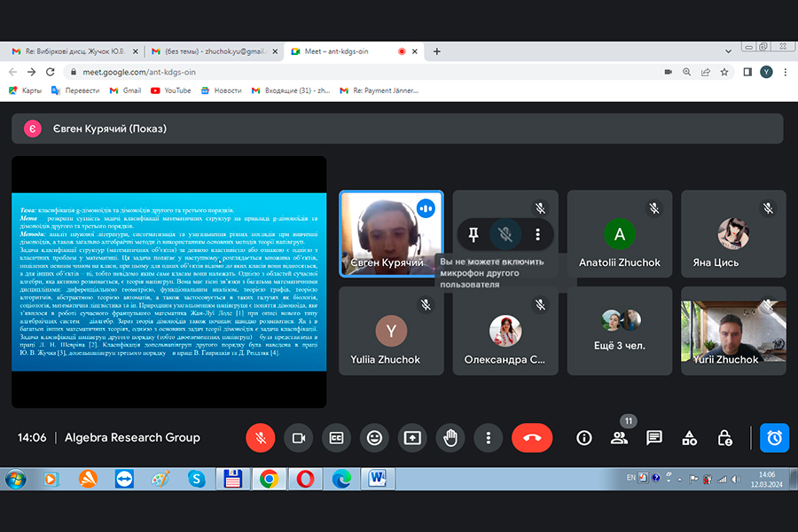Open meeting details info icon
Screen dimensions: 798x532
(x=583, y=438)
